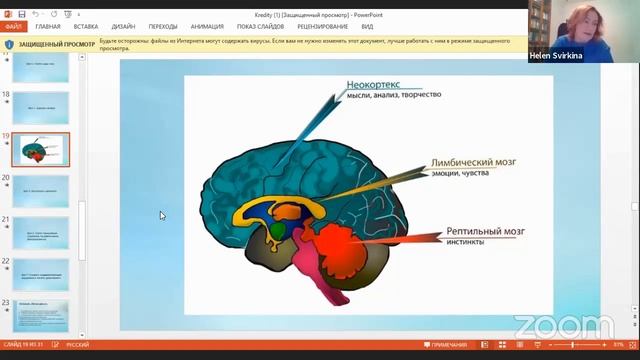Select slide 19 brain thumbnail
Viewport: 640px width, 360px height.
click(40, 149)
